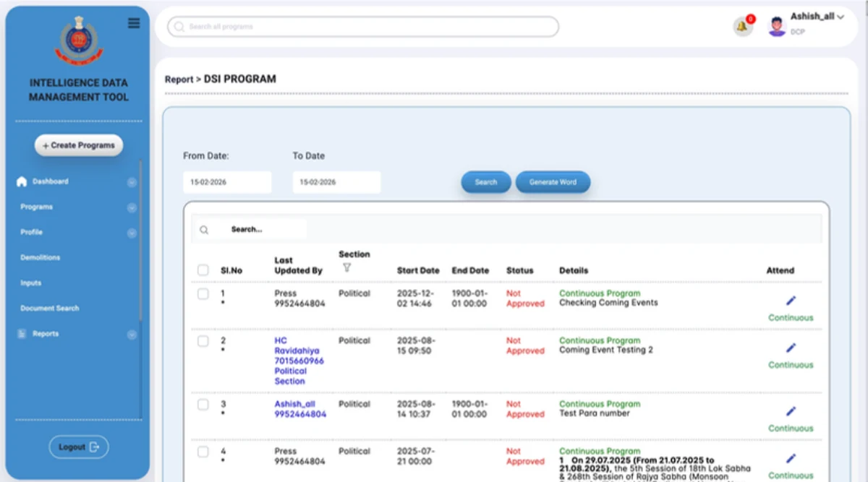Screen dimensions: 868x482
Task: Click the Reports document icon
Action: [x=22, y=334]
